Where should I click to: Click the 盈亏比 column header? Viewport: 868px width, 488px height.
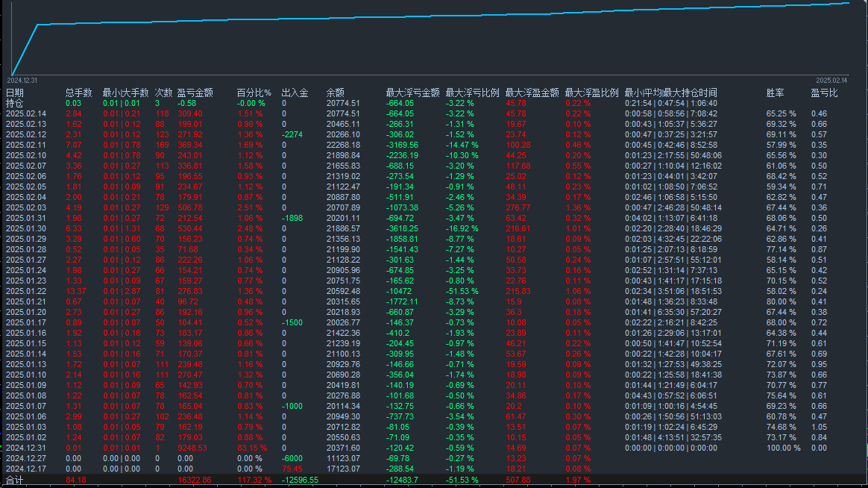824,93
